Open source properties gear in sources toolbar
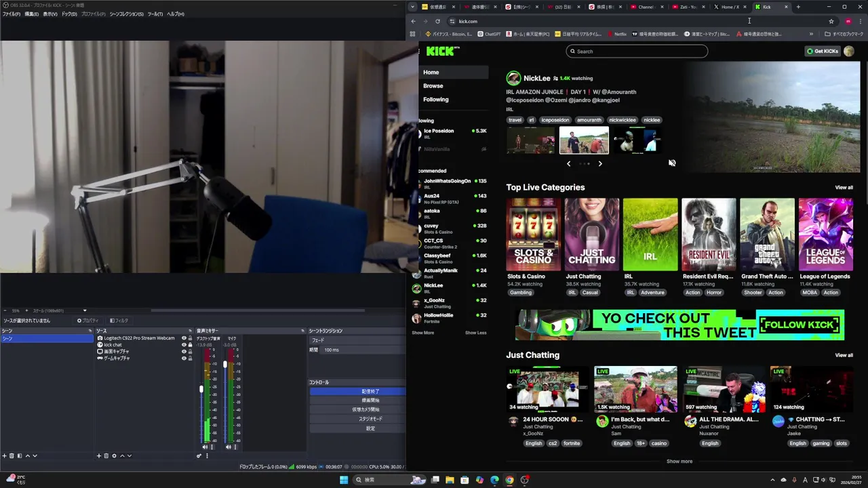 tap(114, 455)
